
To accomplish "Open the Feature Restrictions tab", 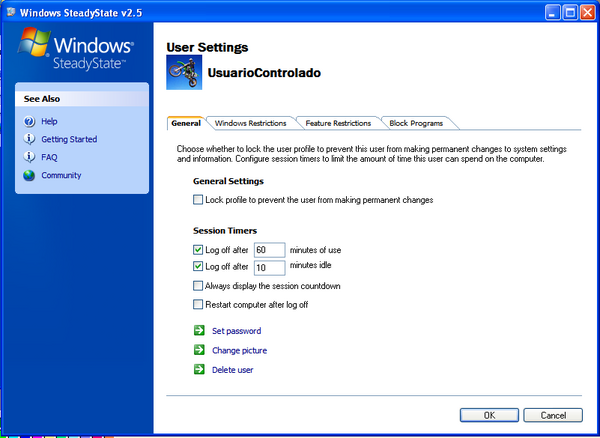I will [x=338, y=123].
